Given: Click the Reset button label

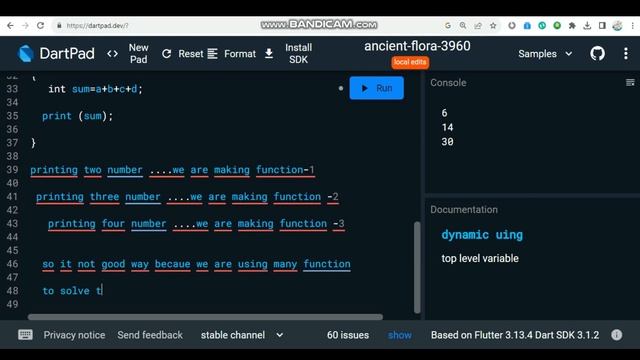Looking at the screenshot, I should pyautogui.click(x=191, y=54).
